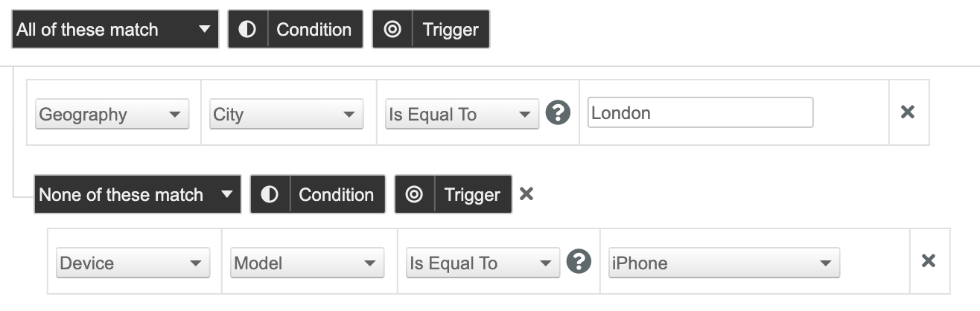
Task: Add a Trigger to nested group
Action: (x=454, y=195)
